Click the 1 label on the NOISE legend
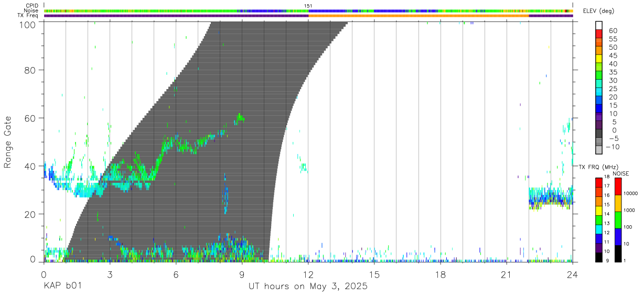 click(x=624, y=261)
